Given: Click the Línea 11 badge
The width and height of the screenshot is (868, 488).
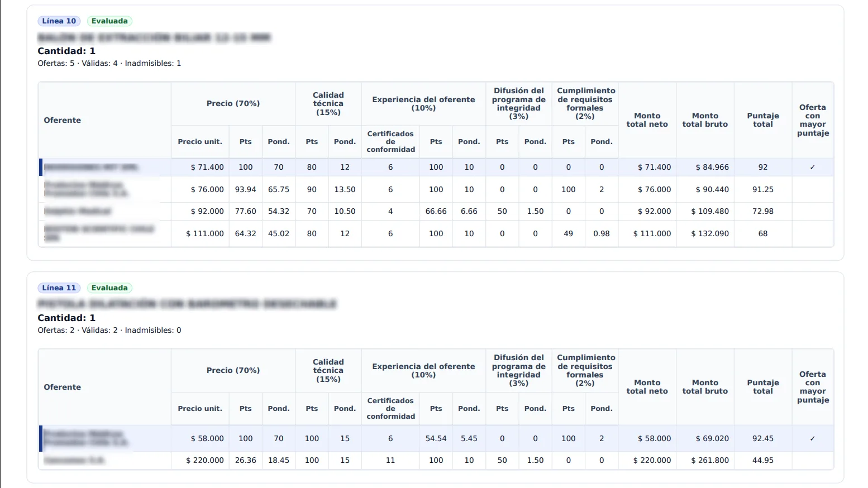Looking at the screenshot, I should pyautogui.click(x=59, y=288).
